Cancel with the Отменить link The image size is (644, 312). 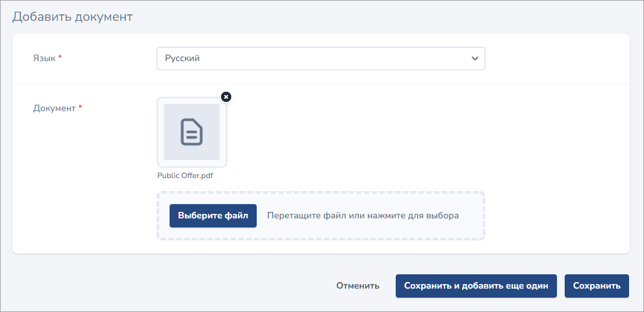pos(357,285)
